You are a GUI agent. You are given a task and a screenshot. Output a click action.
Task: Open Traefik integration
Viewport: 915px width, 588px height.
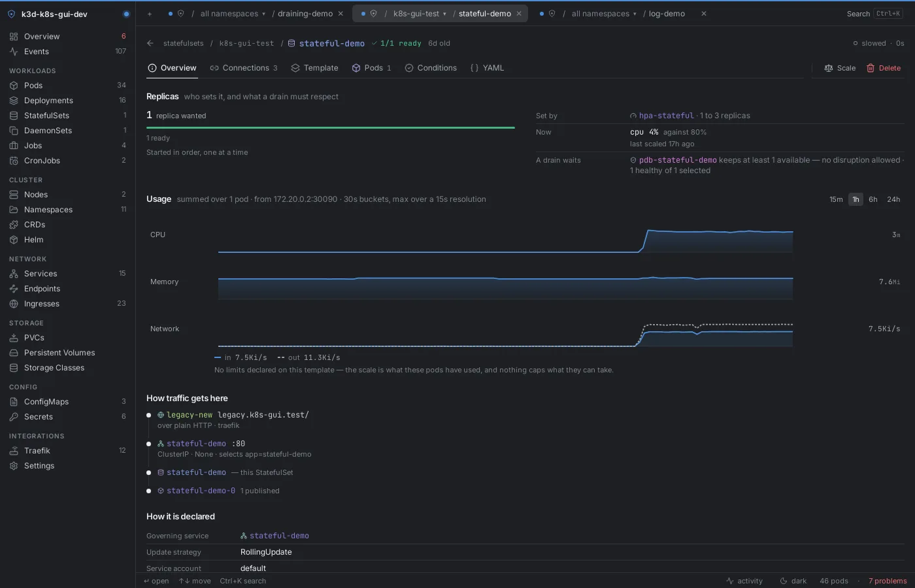click(67, 451)
